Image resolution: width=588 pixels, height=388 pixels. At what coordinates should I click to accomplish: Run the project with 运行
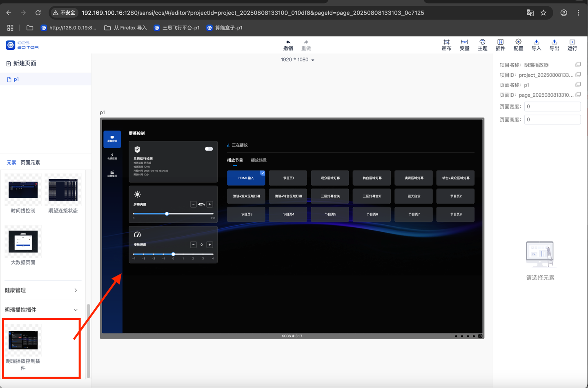tap(572, 45)
